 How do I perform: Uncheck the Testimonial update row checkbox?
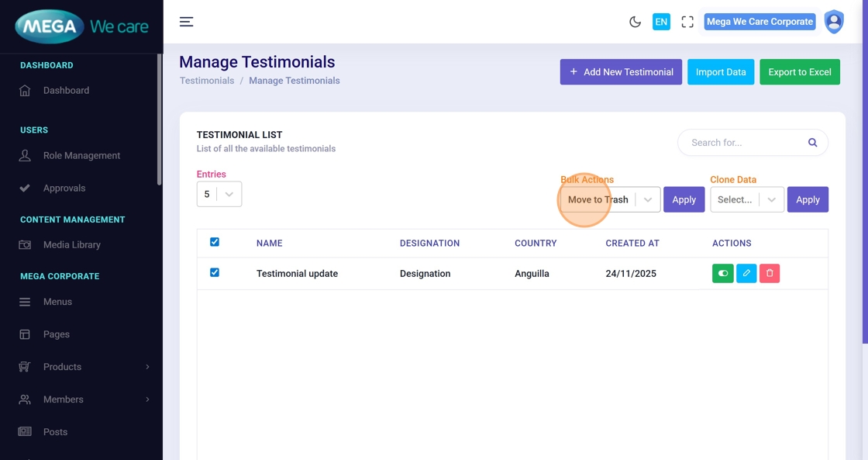(215, 272)
